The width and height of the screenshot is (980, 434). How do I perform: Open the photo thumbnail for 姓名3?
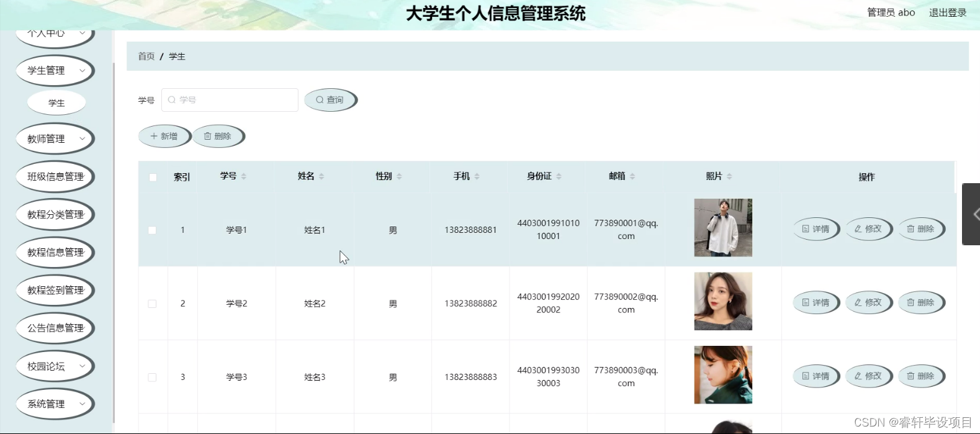[723, 375]
